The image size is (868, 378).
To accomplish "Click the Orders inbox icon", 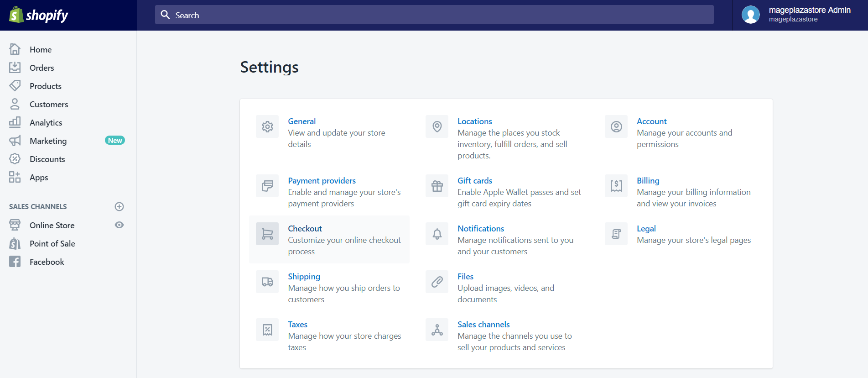I will pos(15,68).
